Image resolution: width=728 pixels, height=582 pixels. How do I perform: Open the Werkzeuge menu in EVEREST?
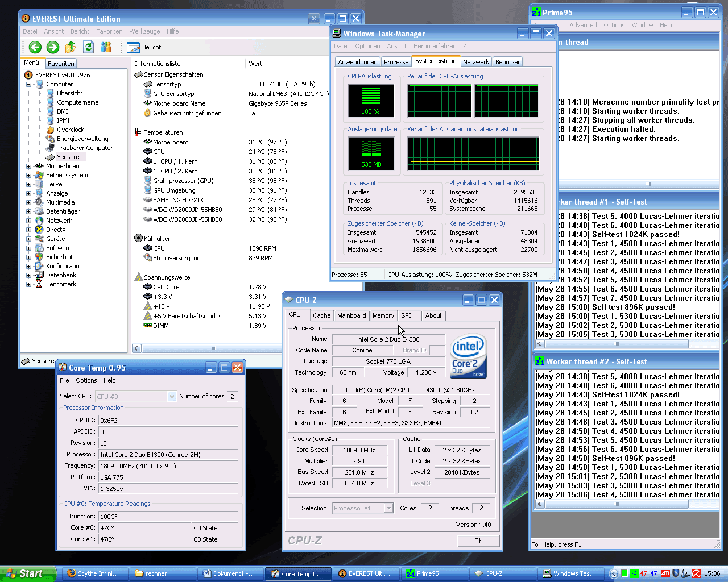[x=144, y=31]
